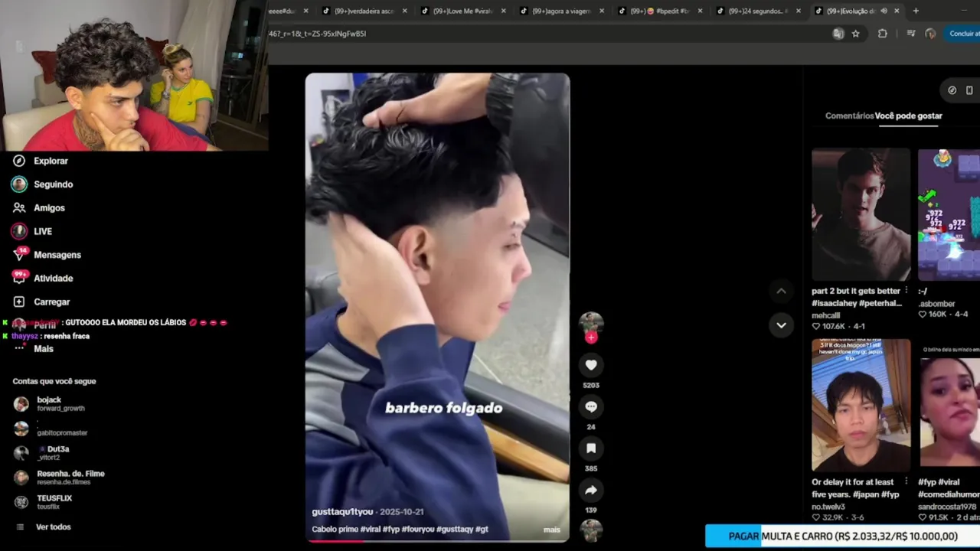
Task: Click compass icon in floating pill
Action: pyautogui.click(x=952, y=90)
